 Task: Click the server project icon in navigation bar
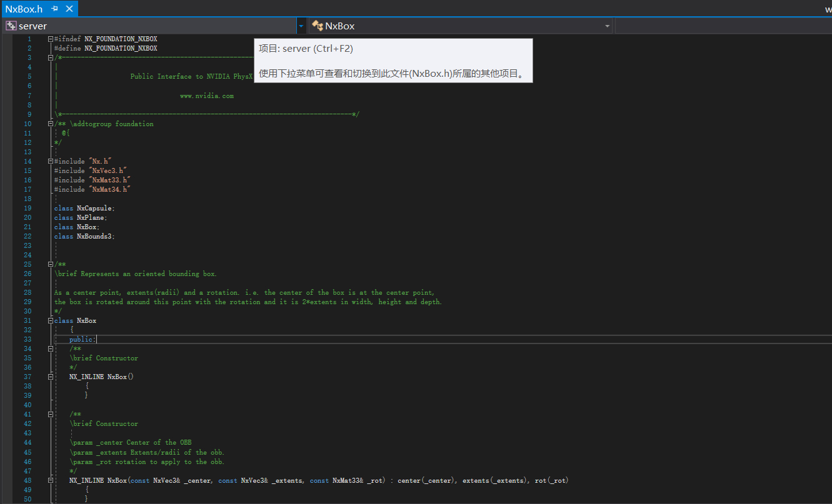coord(11,26)
